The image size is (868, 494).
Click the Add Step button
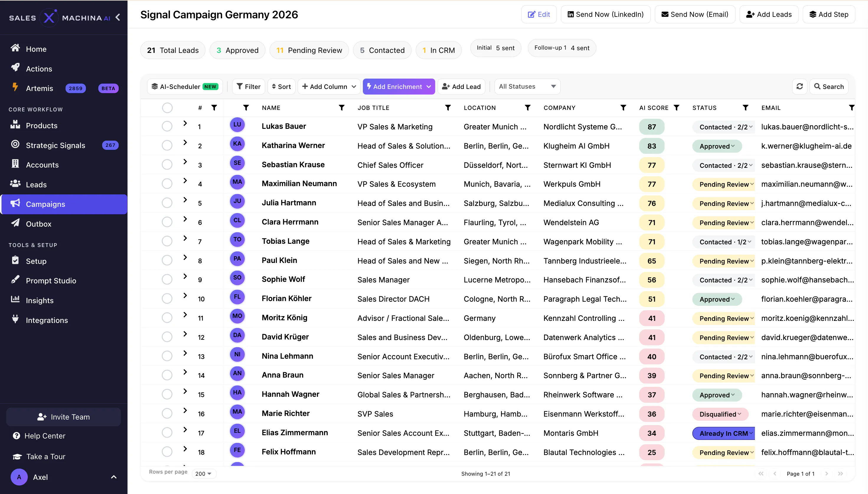[829, 14]
